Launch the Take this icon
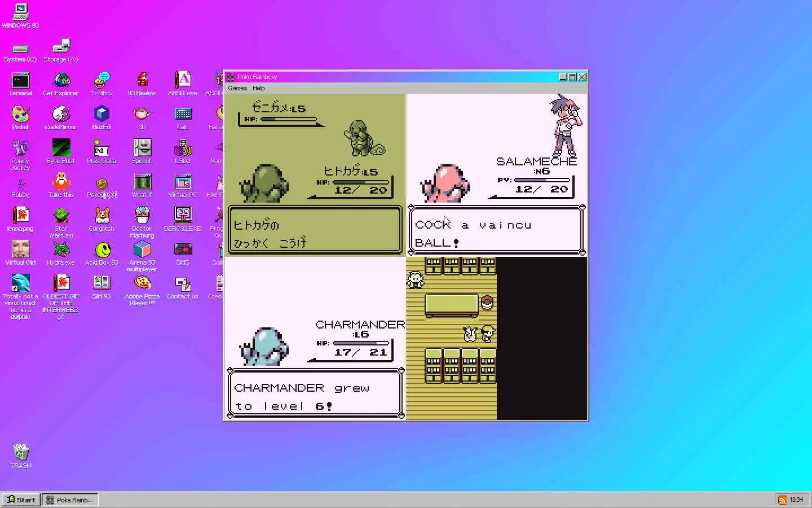This screenshot has width=812, height=508. click(x=61, y=186)
